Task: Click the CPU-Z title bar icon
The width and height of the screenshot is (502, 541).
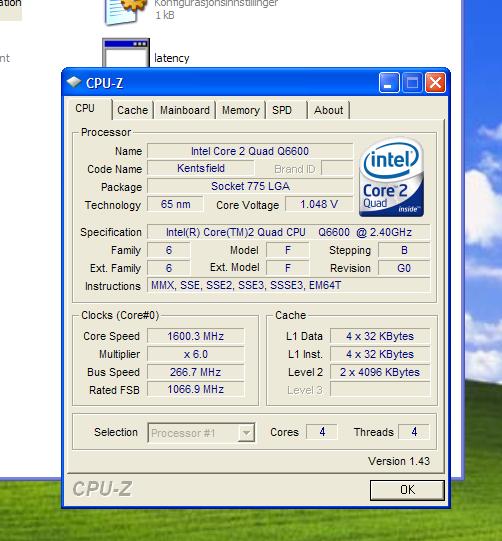Action: 74,82
